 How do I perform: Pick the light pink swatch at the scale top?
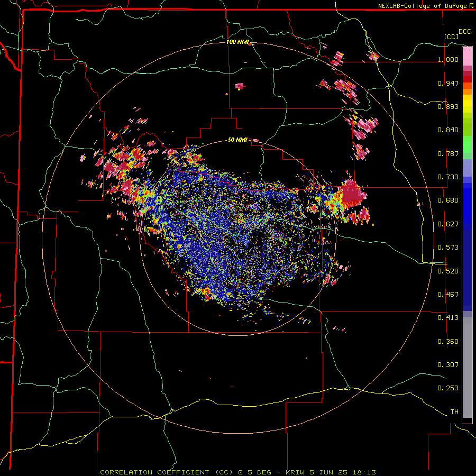pyautogui.click(x=467, y=56)
